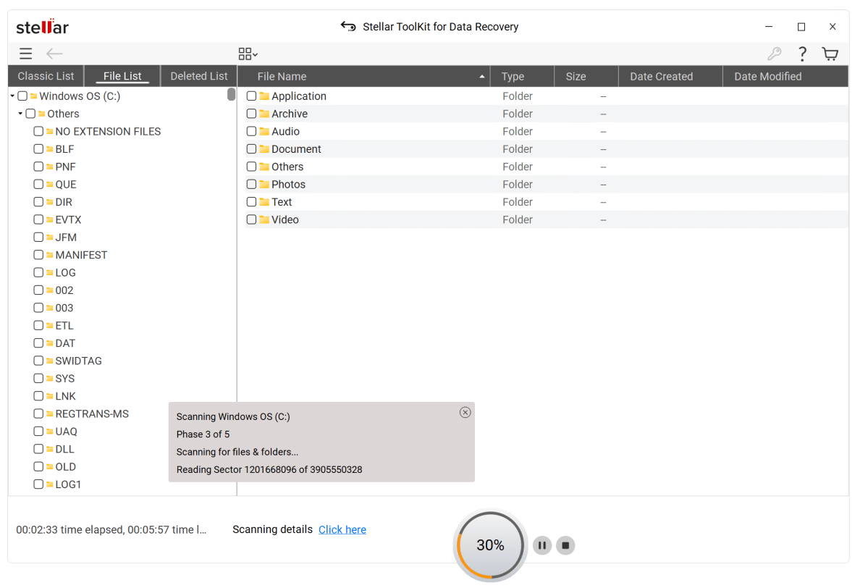This screenshot has width=868, height=588.
Task: Collapse the Others tree node
Action: coord(21,114)
